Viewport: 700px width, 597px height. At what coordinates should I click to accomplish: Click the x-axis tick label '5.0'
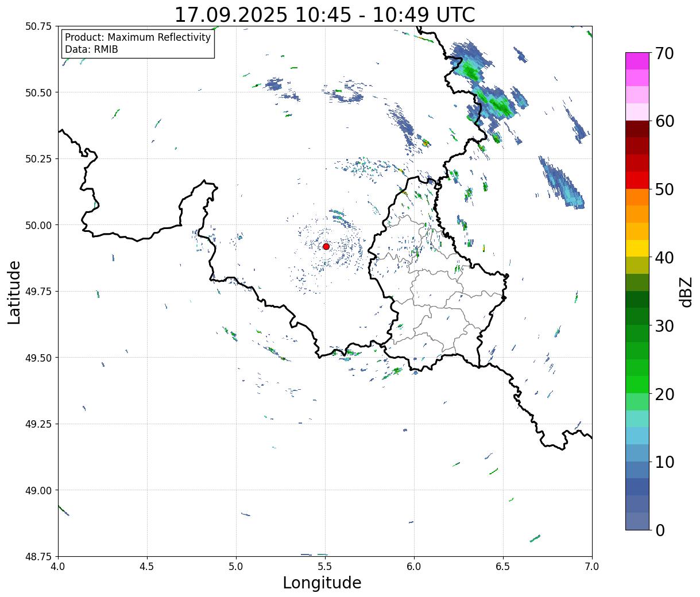[x=236, y=566]
